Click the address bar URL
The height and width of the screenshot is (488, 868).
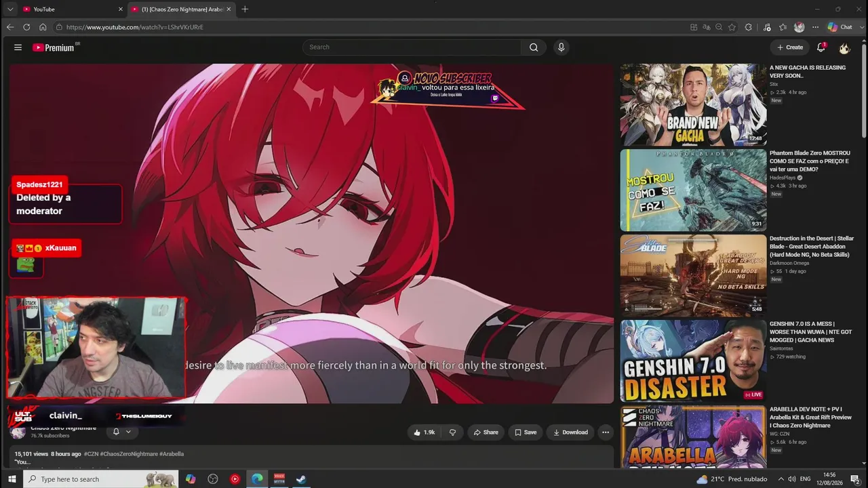click(135, 27)
